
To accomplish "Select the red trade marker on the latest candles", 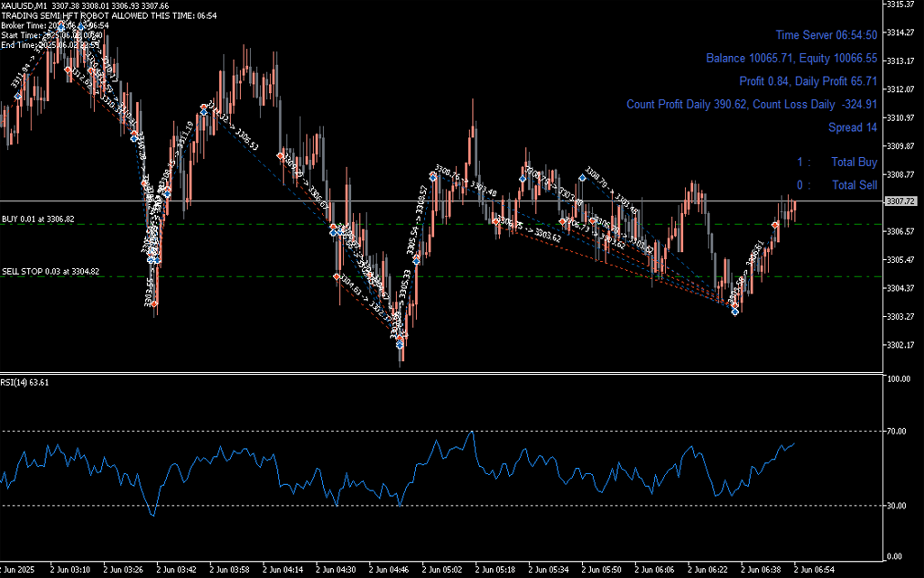I will 775,224.
